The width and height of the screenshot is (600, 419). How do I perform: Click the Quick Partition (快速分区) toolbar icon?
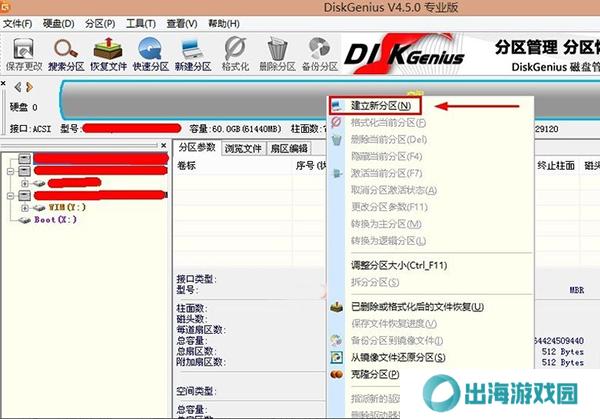150,54
